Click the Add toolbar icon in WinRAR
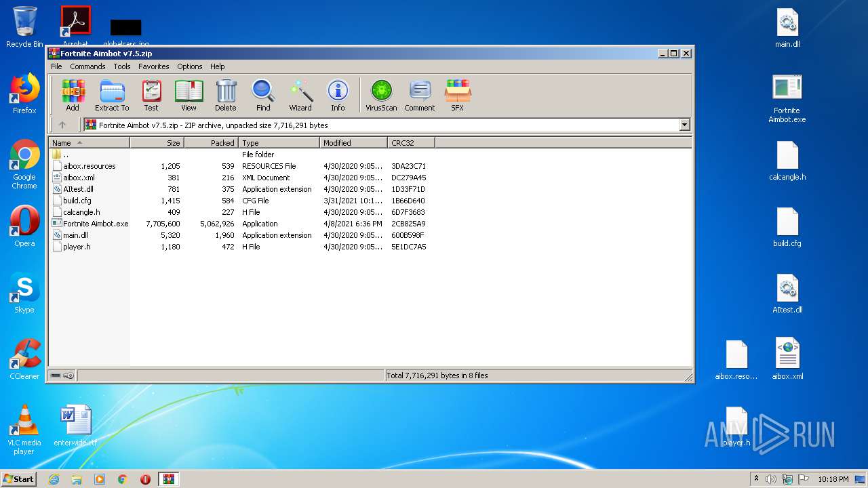Screen dimensions: 868x488 click(x=73, y=95)
